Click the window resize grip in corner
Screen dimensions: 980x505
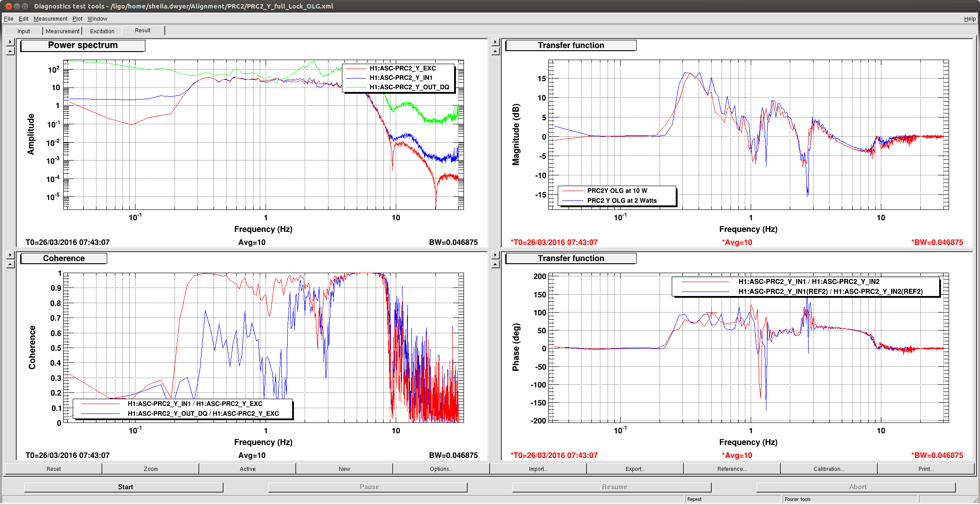click(976, 500)
